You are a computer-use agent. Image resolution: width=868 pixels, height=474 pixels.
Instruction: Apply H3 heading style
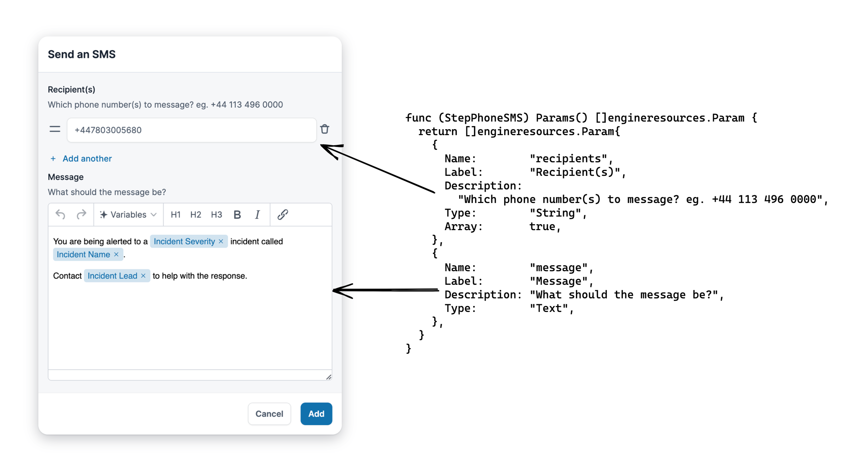tap(216, 214)
